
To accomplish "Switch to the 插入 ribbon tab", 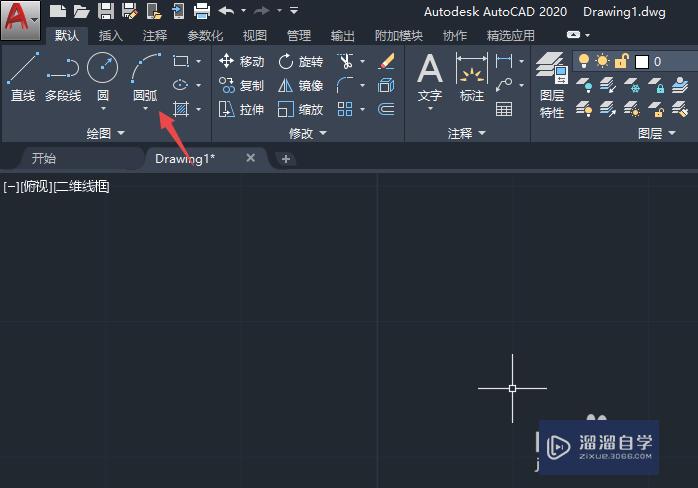I will point(111,35).
